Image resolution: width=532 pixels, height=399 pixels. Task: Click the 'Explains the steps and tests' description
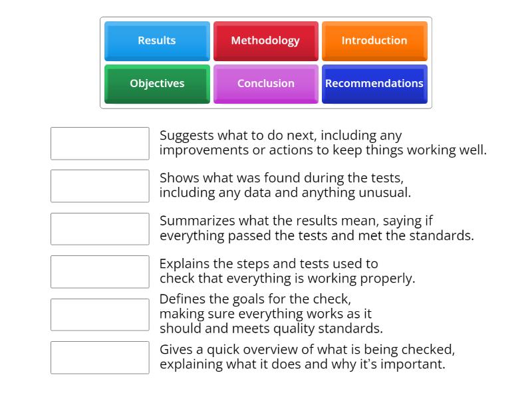point(287,271)
